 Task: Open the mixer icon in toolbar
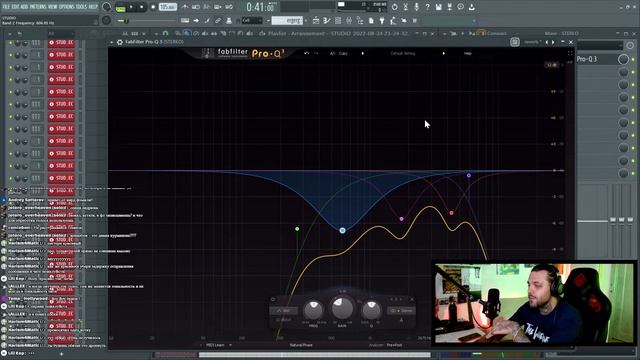click(349, 20)
